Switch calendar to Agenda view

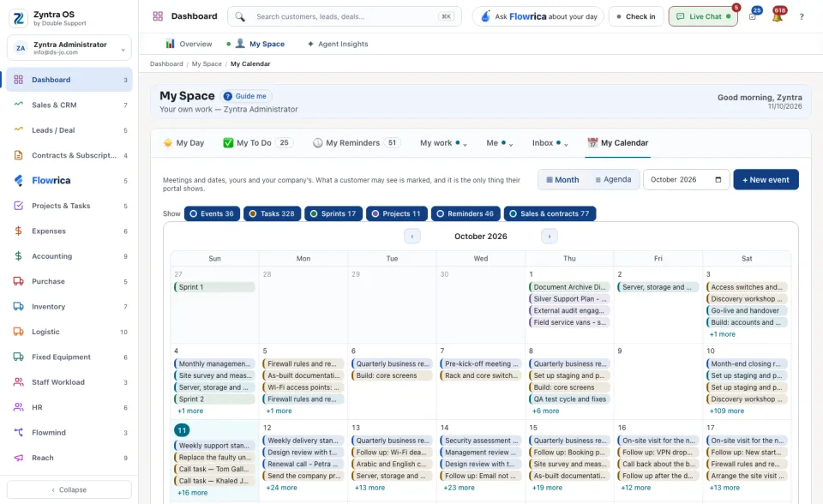(613, 179)
